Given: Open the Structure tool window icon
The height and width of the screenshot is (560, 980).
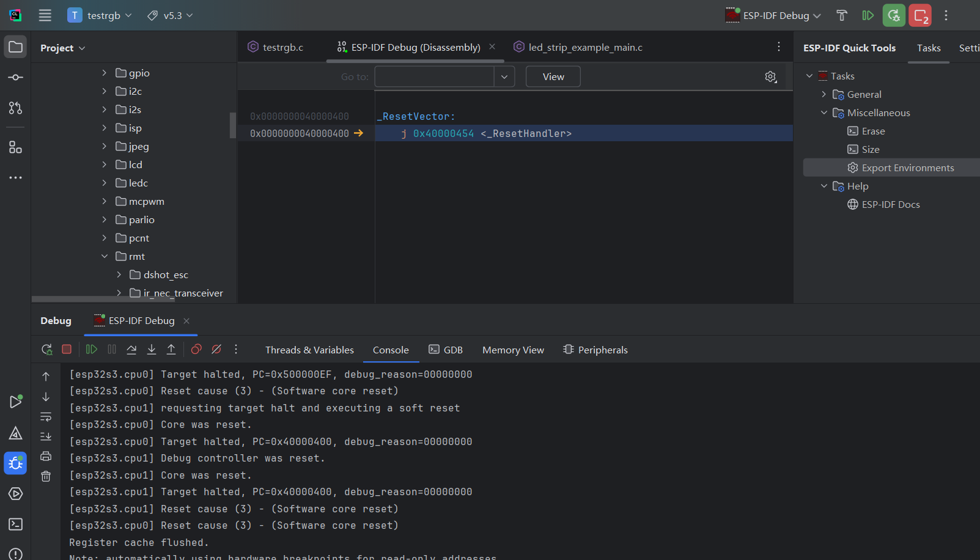Looking at the screenshot, I should pos(16,147).
